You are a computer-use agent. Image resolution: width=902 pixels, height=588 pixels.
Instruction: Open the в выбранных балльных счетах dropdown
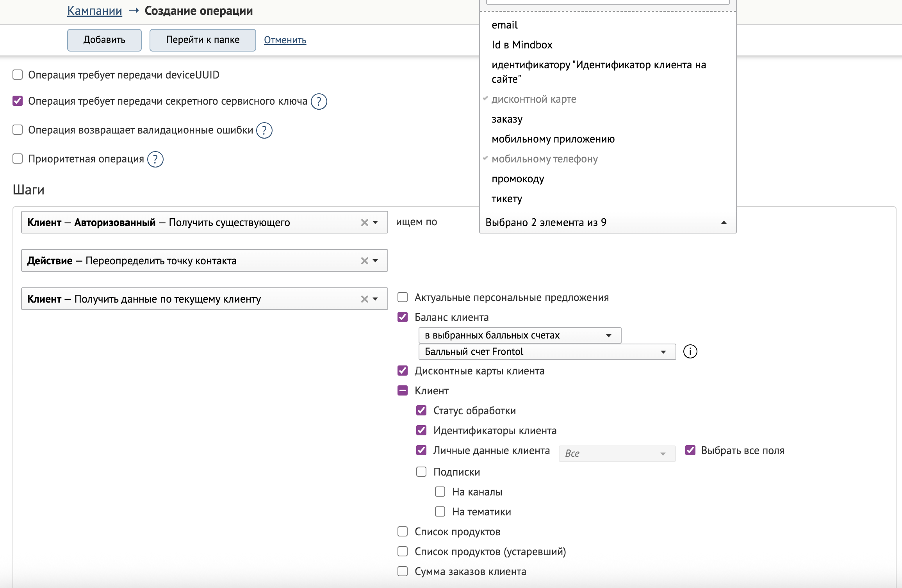click(519, 335)
